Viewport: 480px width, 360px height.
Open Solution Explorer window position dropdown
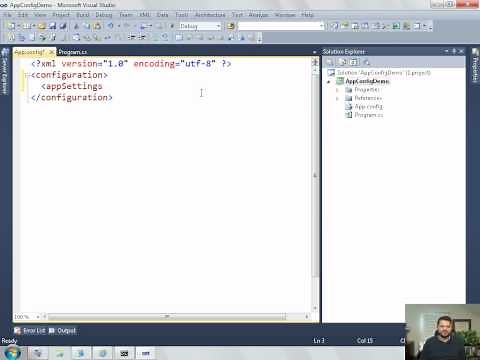coord(447,51)
